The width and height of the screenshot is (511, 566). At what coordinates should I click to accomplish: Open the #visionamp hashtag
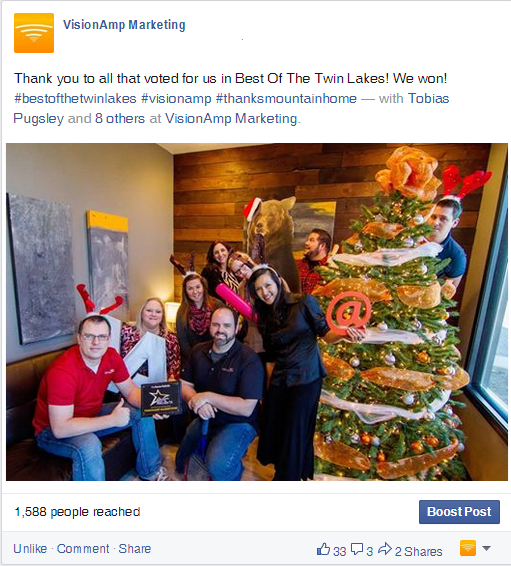[176, 99]
